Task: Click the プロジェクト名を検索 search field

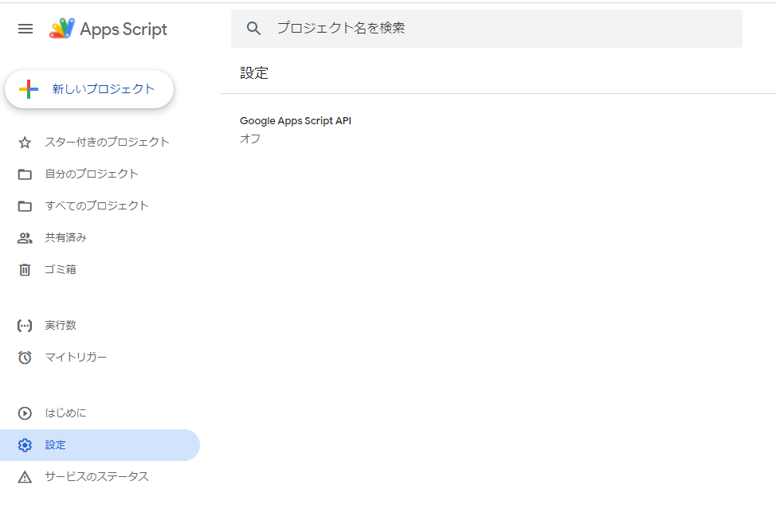Action: coord(398,28)
